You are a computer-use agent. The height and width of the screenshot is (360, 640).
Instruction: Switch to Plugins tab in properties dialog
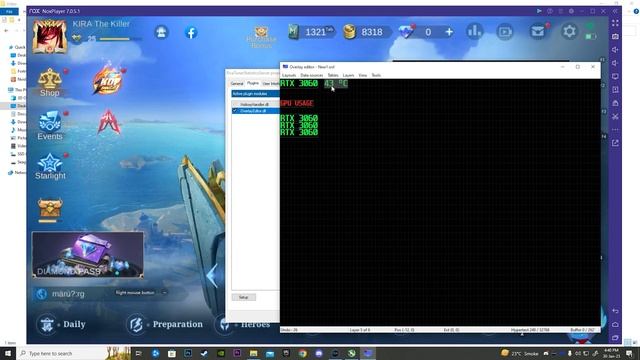click(x=253, y=83)
